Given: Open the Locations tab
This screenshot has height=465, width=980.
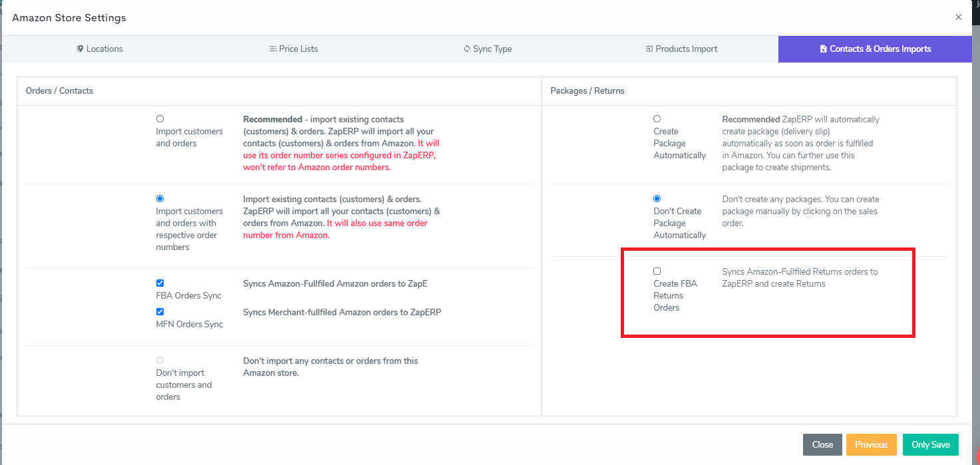Looking at the screenshot, I should tap(100, 49).
